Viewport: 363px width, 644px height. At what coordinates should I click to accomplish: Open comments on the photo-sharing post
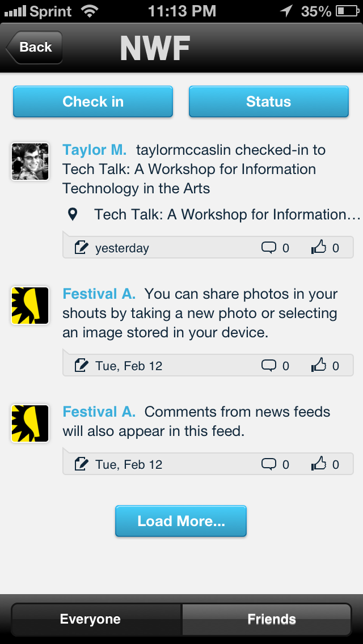(268, 366)
